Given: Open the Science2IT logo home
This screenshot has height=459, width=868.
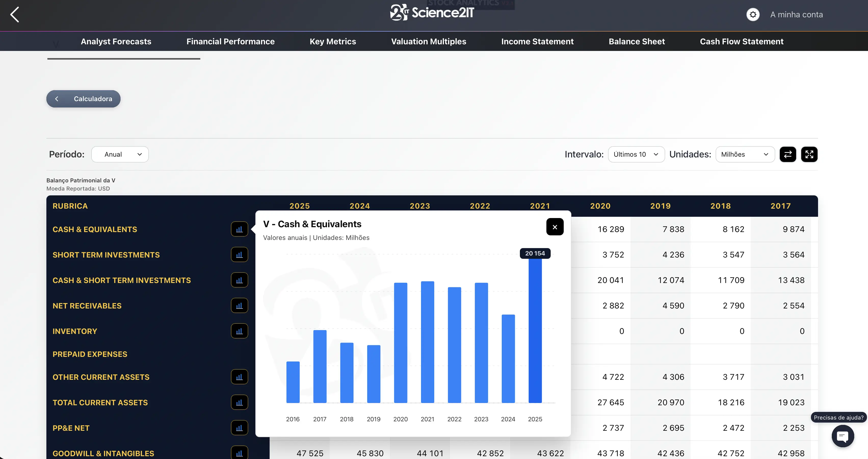Looking at the screenshot, I should click(x=432, y=12).
